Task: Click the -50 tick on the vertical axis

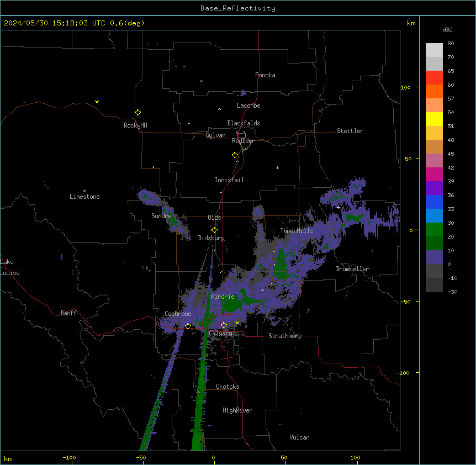Action: pyautogui.click(x=405, y=302)
